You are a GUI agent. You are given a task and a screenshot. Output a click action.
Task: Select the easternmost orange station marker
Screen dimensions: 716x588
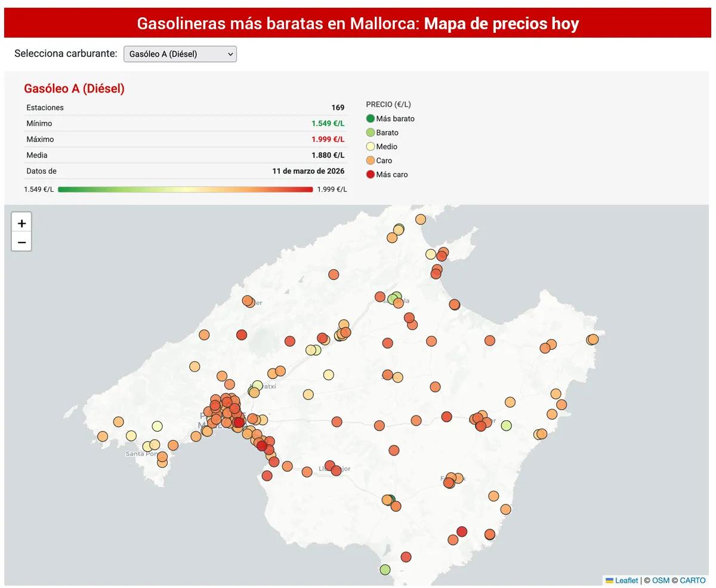[592, 339]
